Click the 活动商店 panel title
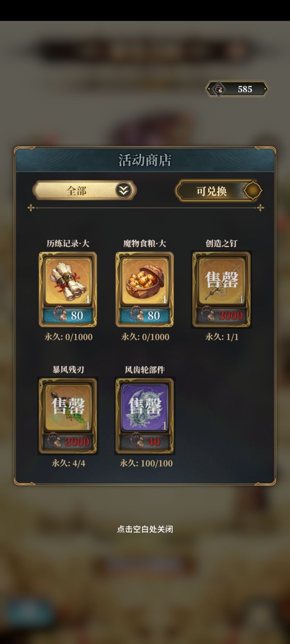This screenshot has width=290, height=644. pos(145,160)
